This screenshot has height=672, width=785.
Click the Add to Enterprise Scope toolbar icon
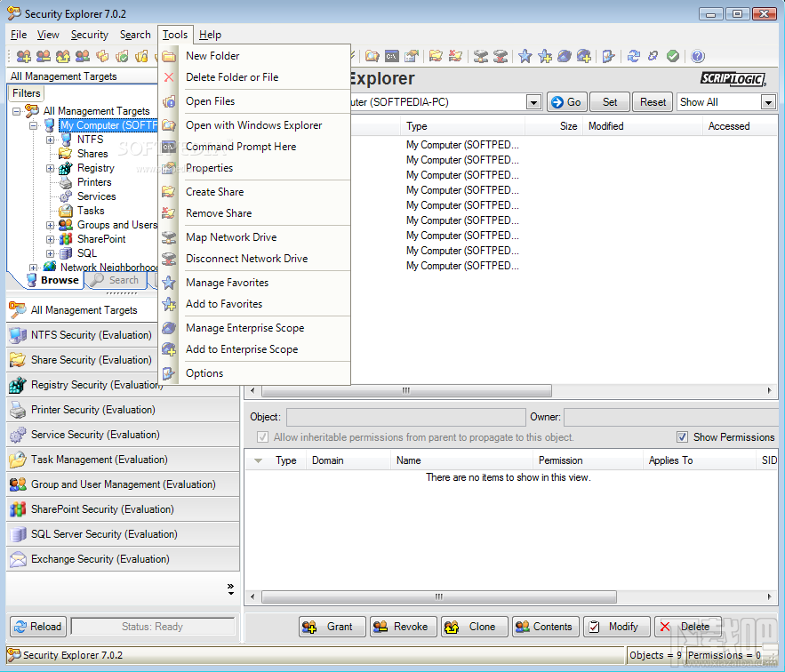point(584,56)
